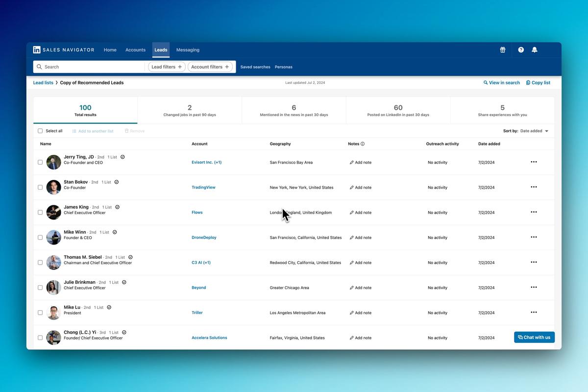
Task: Select Jerry Ting's row checkbox
Action: point(40,162)
